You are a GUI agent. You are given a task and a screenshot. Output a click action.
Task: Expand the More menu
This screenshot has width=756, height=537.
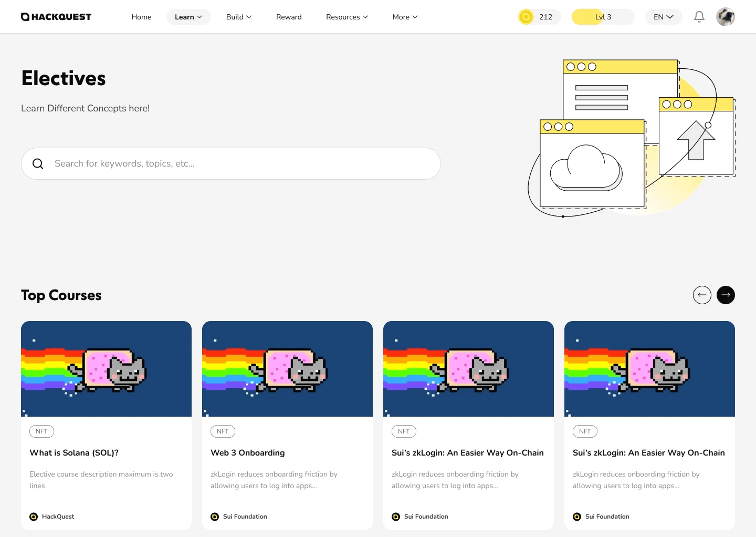point(405,17)
